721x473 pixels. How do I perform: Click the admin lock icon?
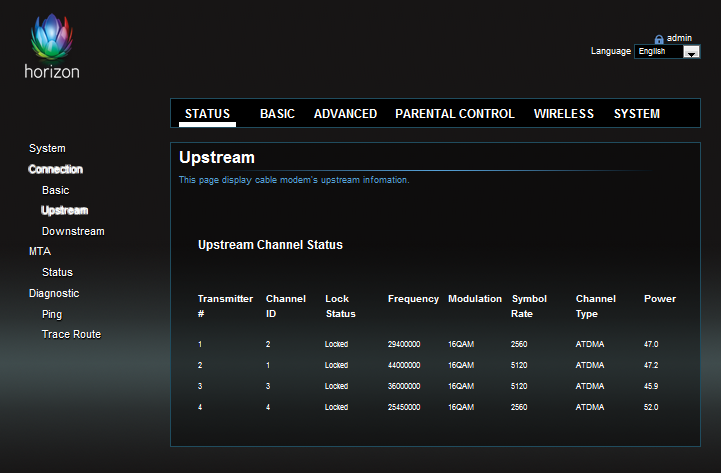[659, 39]
